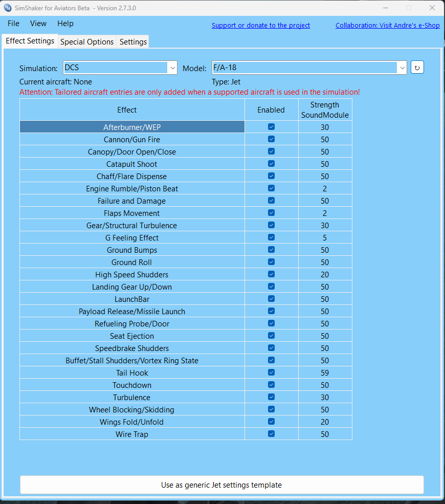The width and height of the screenshot is (445, 504).
Task: Select Flaps Movement strength value 2
Action: click(325, 213)
